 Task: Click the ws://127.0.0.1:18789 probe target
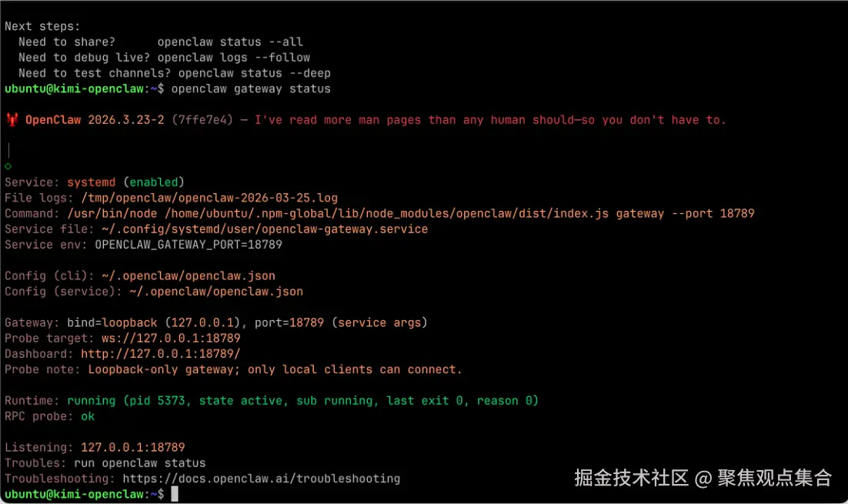point(171,338)
